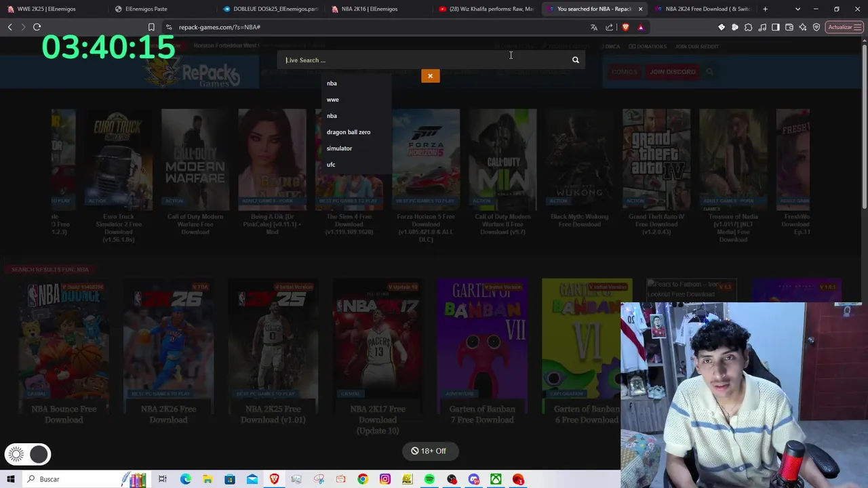Viewport: 868px width, 488px height.
Task: Open Grand Theft Auto IV carousel thumbnail
Action: [x=656, y=159]
